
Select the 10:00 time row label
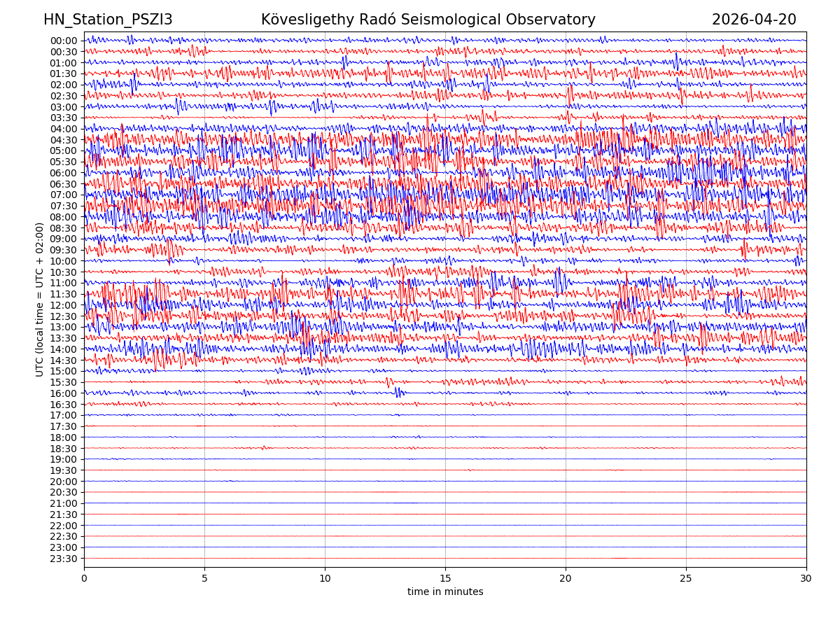(x=63, y=261)
